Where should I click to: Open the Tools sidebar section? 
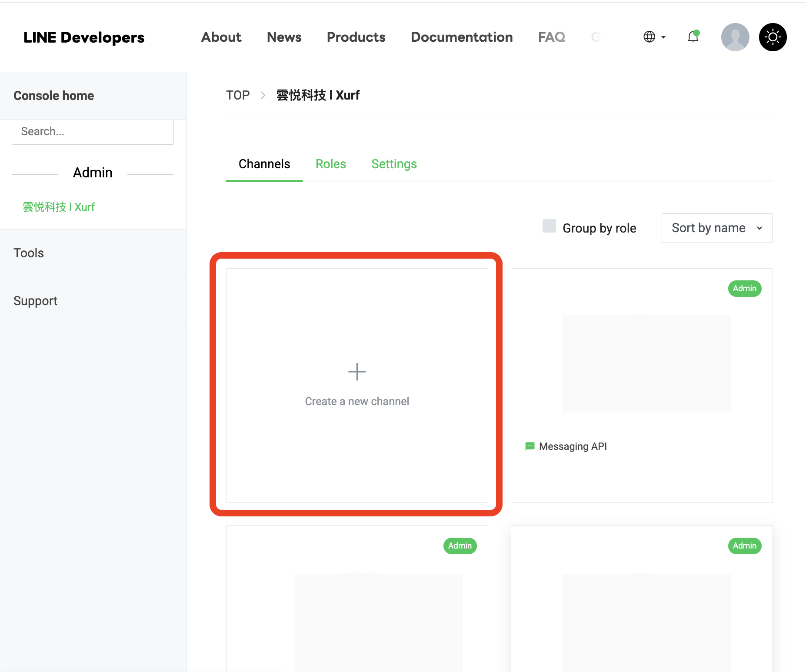pyautogui.click(x=29, y=253)
